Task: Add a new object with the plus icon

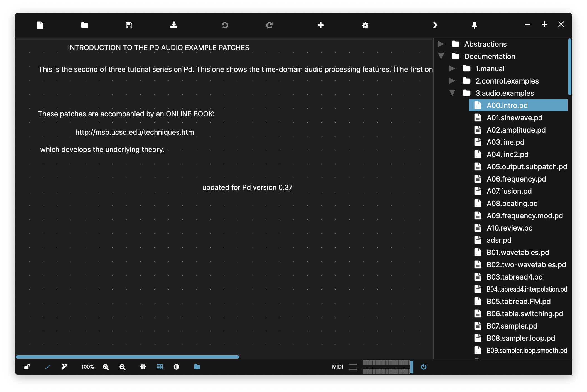Action: pyautogui.click(x=321, y=25)
